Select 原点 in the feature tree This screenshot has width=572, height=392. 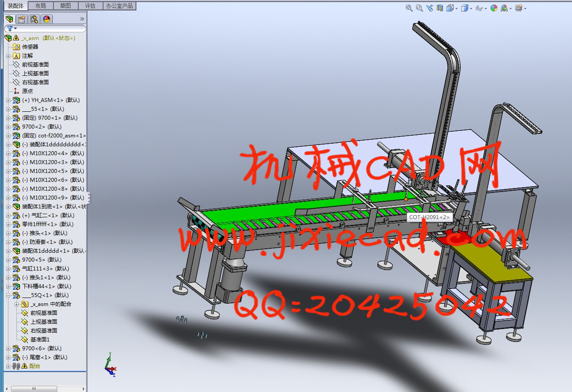[27, 91]
